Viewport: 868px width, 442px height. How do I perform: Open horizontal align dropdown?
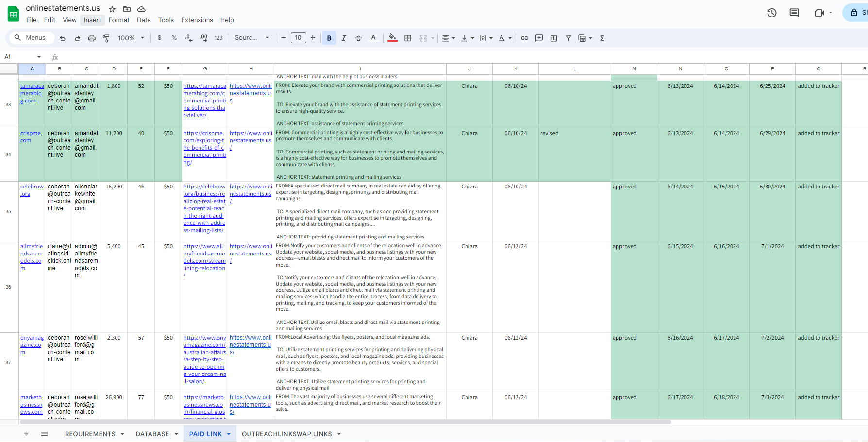[448, 38]
